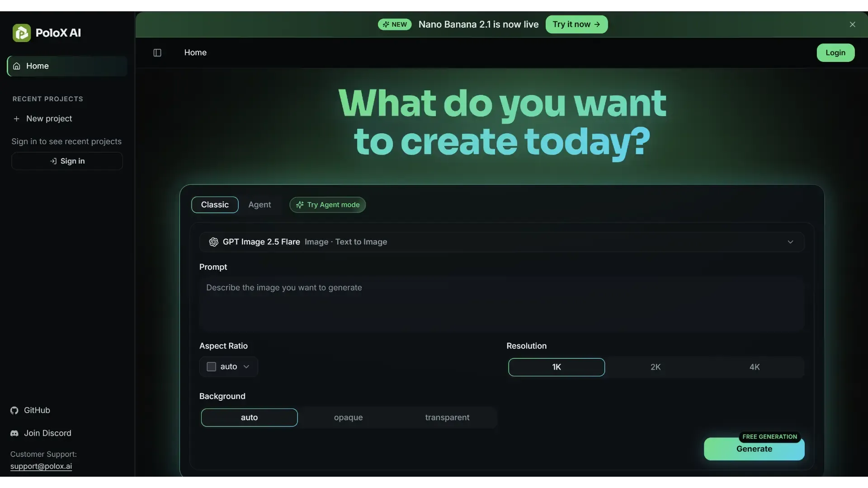Select the Classic tab

215,205
